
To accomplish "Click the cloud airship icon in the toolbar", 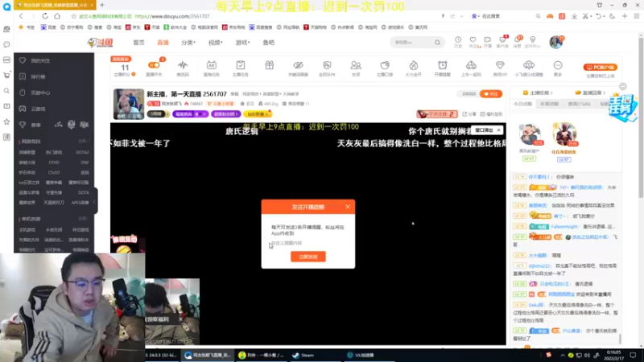I will coord(529,65).
